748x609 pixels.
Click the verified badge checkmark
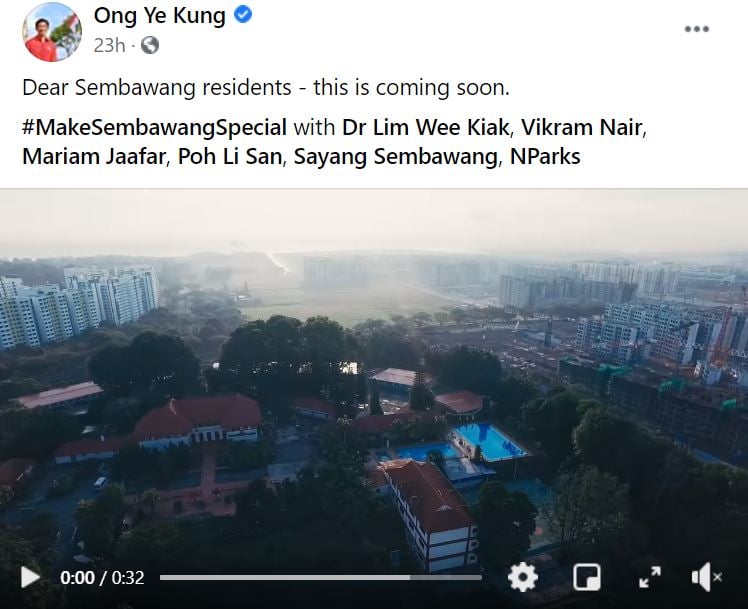[x=243, y=15]
